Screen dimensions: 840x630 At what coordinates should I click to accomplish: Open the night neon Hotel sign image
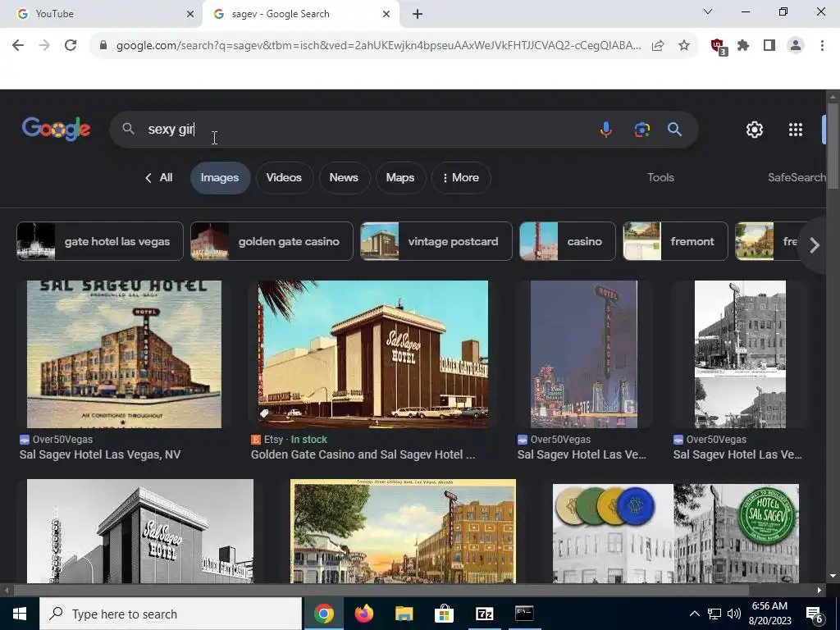[x=584, y=354]
